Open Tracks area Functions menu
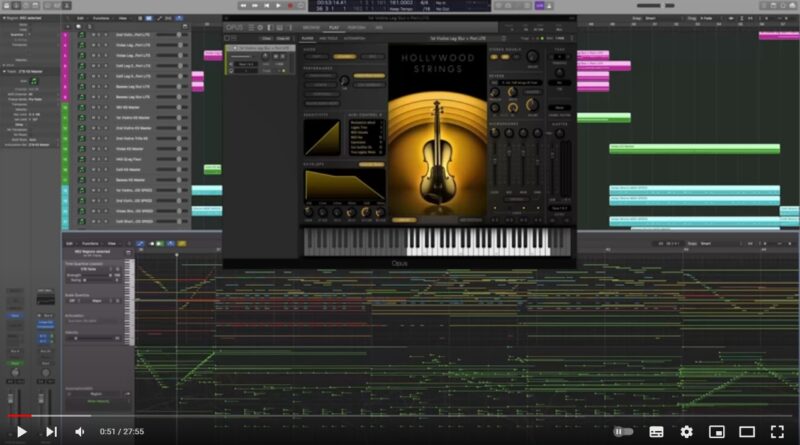The image size is (800, 445). [101, 18]
